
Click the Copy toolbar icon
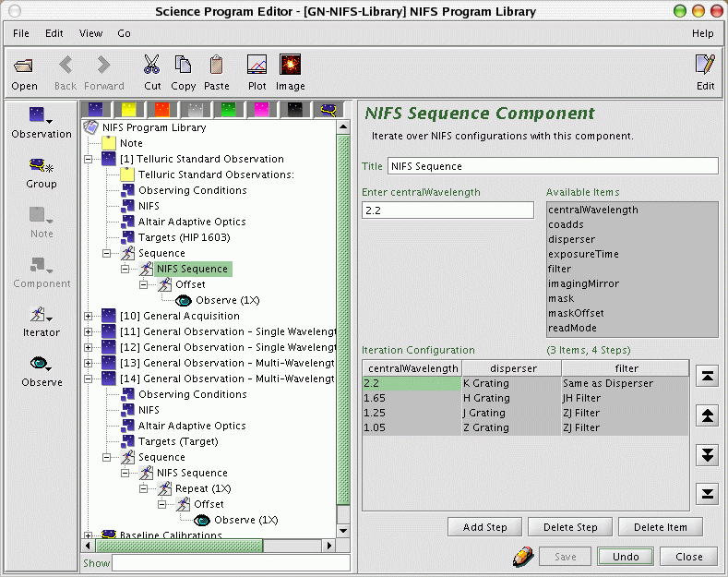click(183, 65)
